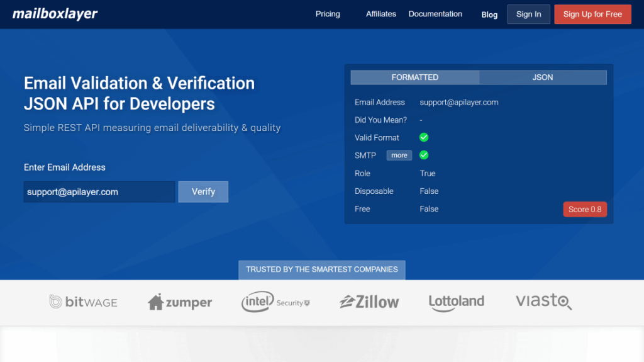Open the Pricing page

[328, 14]
